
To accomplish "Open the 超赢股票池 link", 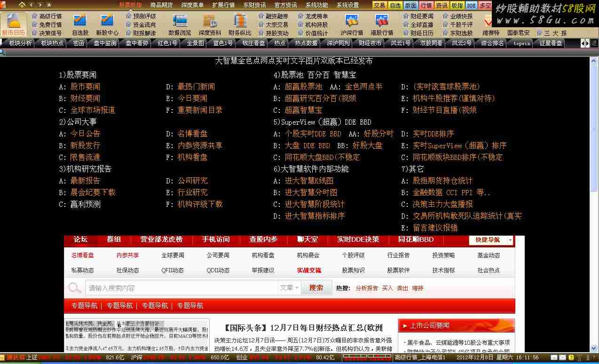I will [303, 87].
